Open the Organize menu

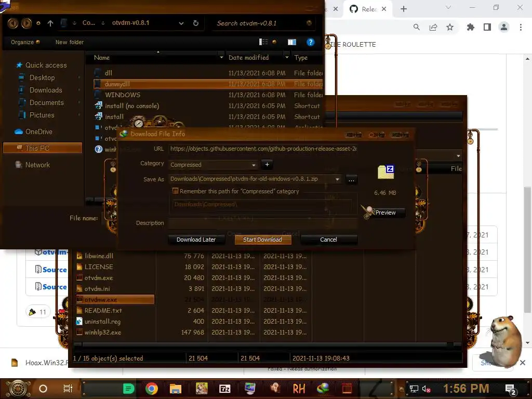25,42
